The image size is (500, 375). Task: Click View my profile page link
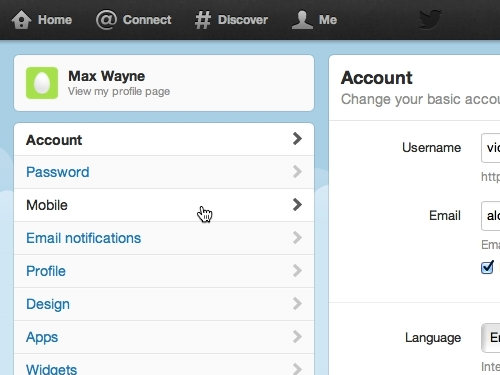click(x=119, y=91)
